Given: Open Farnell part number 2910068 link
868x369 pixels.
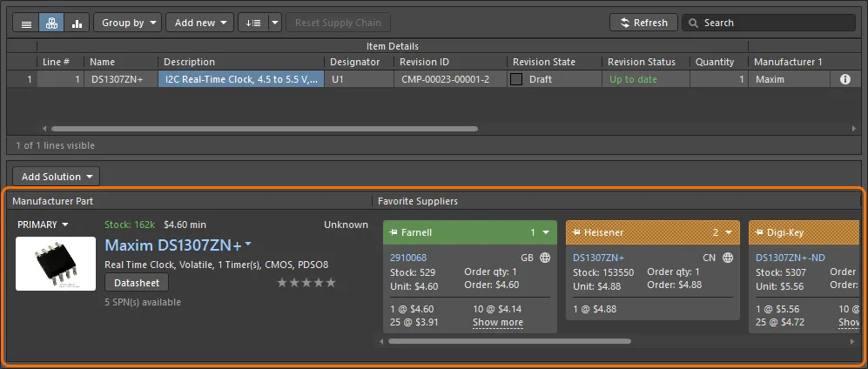Looking at the screenshot, I should [x=408, y=258].
